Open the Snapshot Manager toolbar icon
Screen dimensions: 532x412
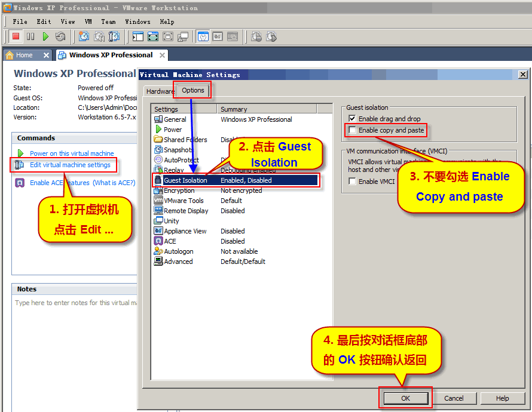coord(114,37)
